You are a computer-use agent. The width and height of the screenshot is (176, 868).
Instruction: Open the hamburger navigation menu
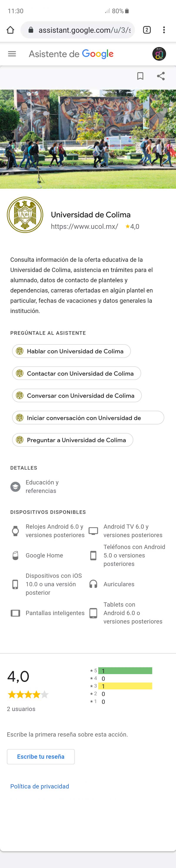(x=12, y=54)
